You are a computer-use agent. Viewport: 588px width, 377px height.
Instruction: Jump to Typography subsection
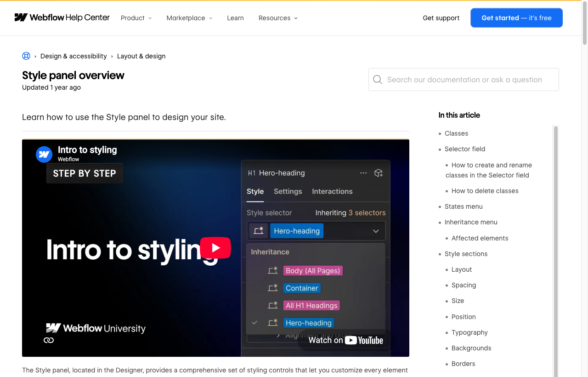tap(469, 332)
